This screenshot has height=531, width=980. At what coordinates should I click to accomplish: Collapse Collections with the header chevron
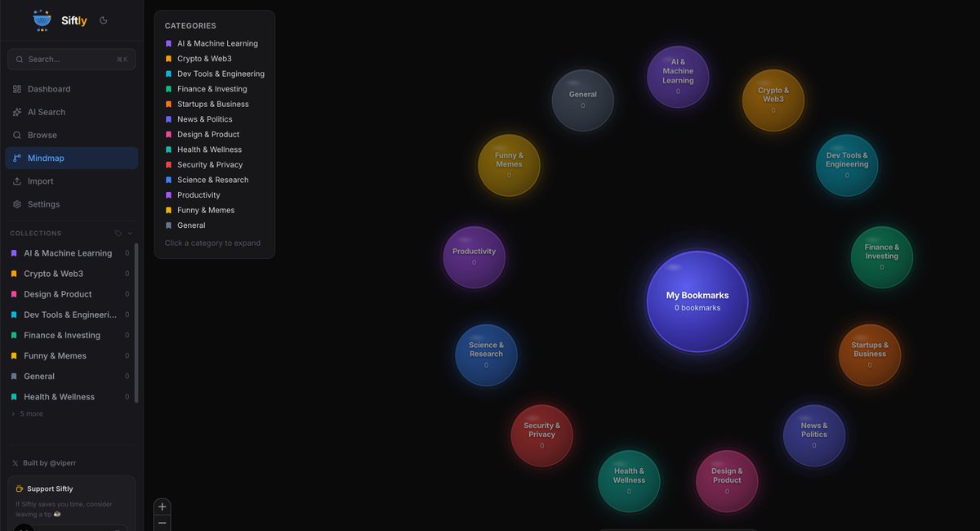130,233
